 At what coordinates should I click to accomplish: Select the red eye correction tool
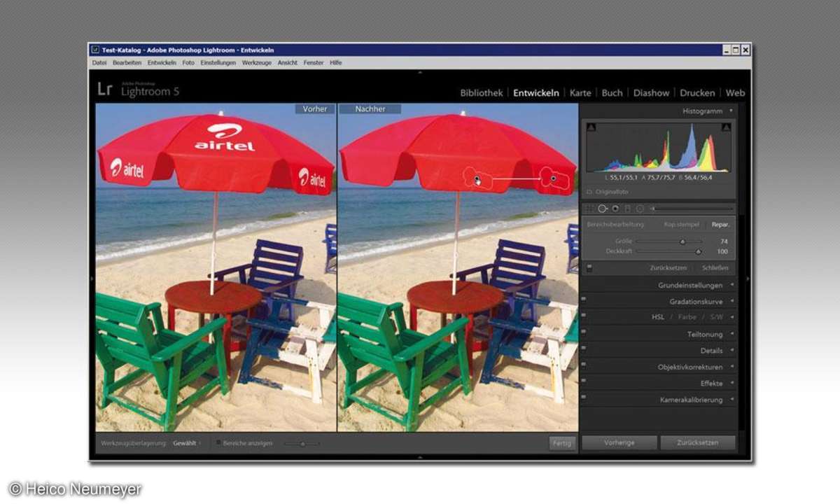pyautogui.click(x=615, y=208)
